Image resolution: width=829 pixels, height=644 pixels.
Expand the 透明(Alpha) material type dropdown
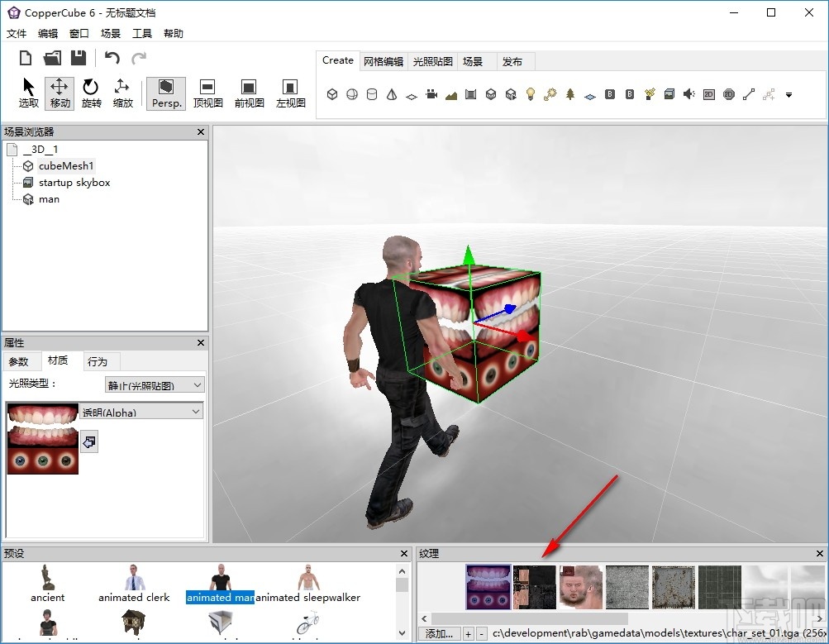[x=141, y=412]
